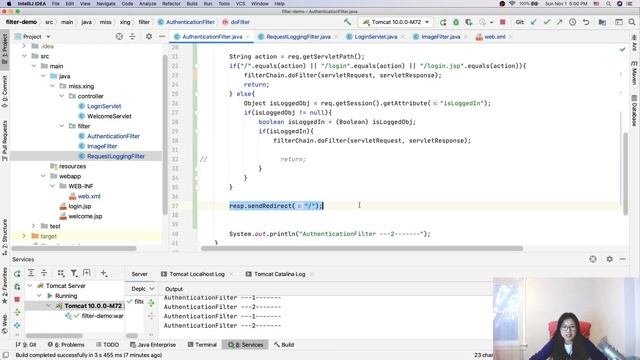This screenshot has width=640, height=360.
Task: Hide the Project panel with minus icon
Action: 162,36
